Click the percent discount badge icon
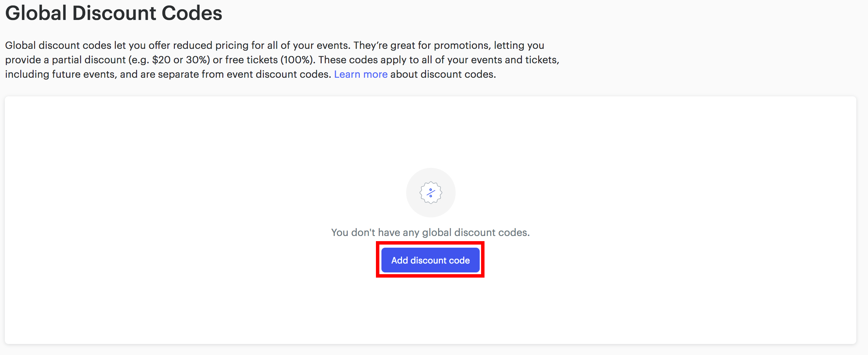This screenshot has width=868, height=355. (431, 193)
